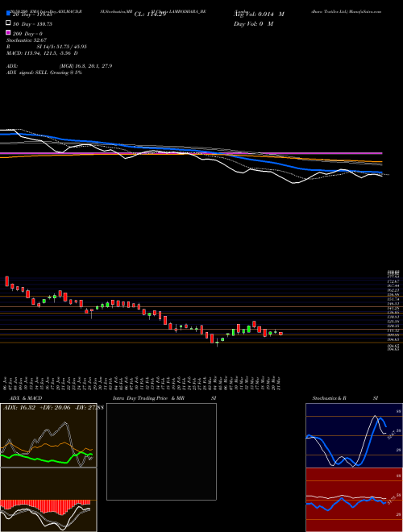
Task: Select the '20 Day = 119.43' legend text
Action: pos(32,15)
